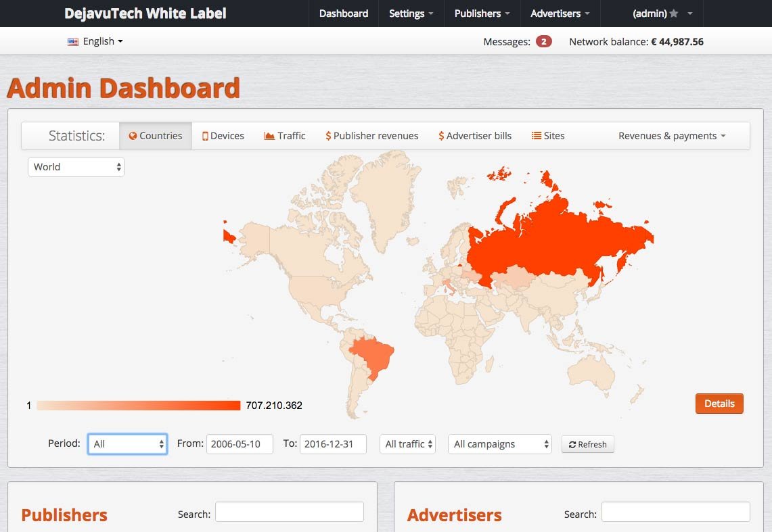Expand the Advertisers menu in navbar
The image size is (772, 532).
point(560,14)
